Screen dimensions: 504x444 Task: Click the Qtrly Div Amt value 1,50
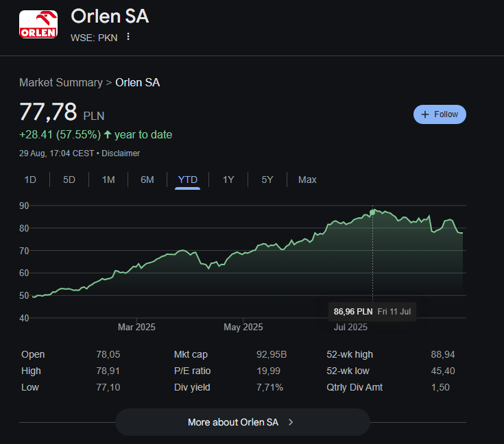[x=440, y=387]
